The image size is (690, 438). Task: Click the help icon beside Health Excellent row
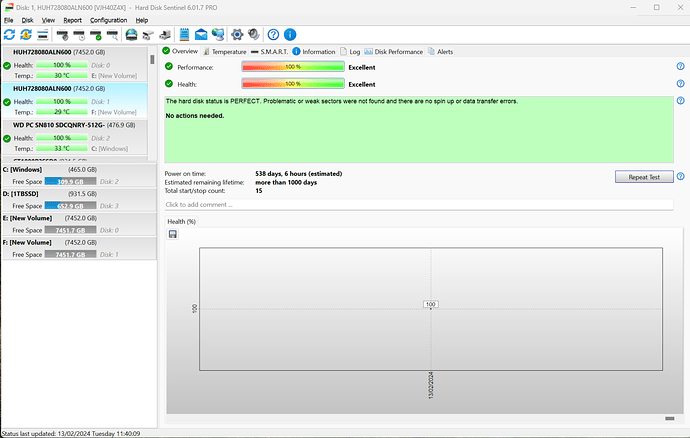click(680, 83)
